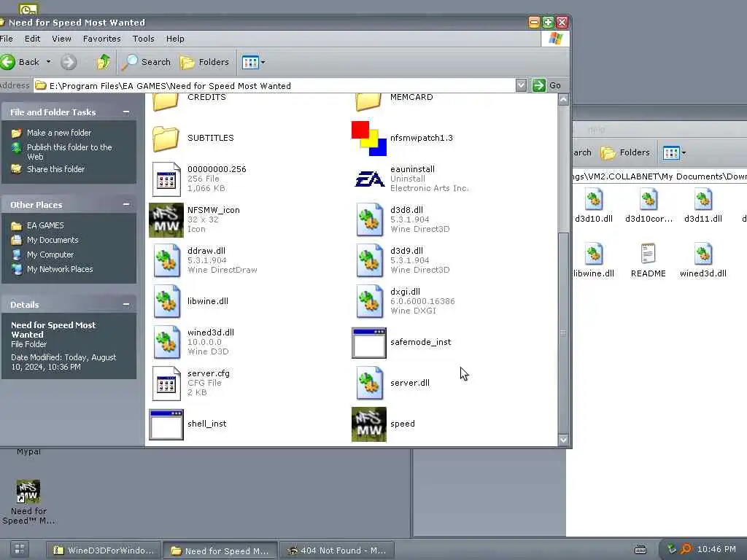Select d3d10core file in background window
The width and height of the screenshot is (747, 560).
click(649, 206)
